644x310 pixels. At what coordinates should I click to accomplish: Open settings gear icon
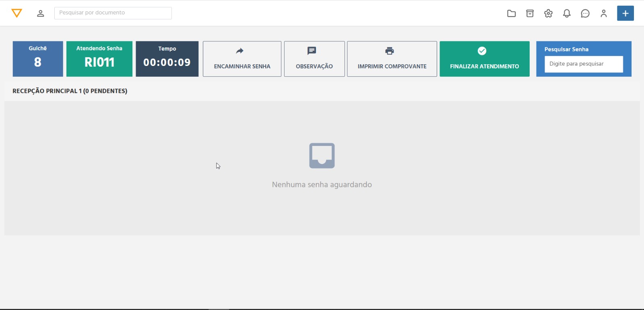click(548, 14)
